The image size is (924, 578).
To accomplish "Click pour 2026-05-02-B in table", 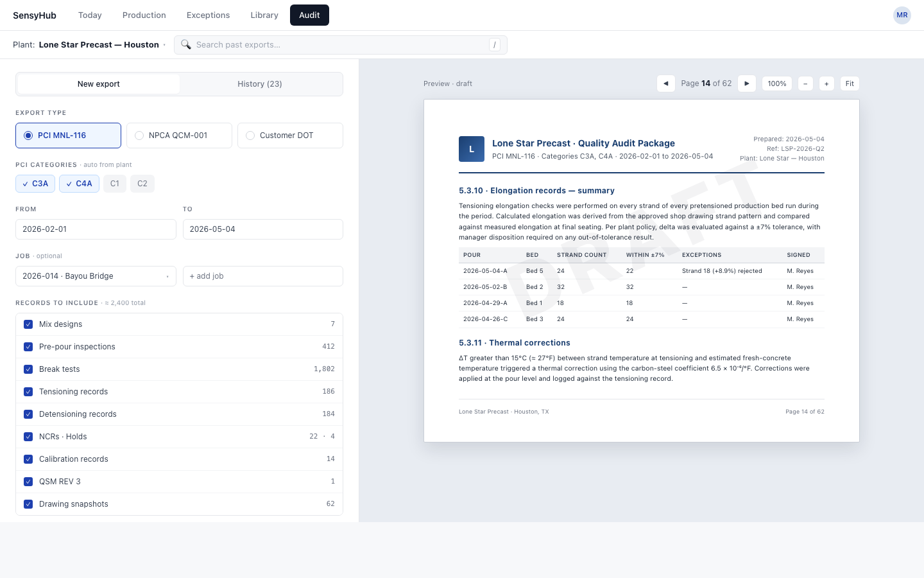I will pos(485,287).
